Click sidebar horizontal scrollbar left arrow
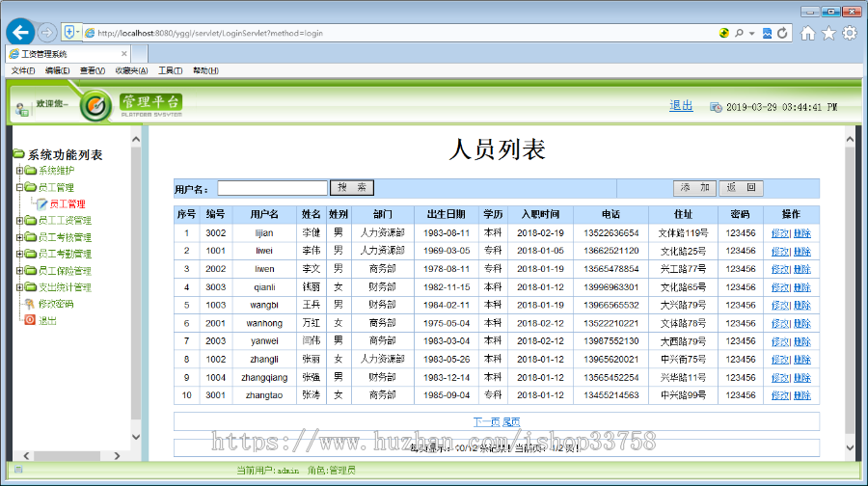The image size is (868, 486). point(26,456)
